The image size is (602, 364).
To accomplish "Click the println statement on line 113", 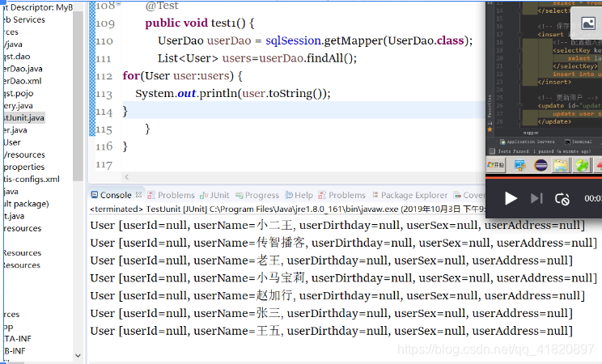I will point(233,93).
